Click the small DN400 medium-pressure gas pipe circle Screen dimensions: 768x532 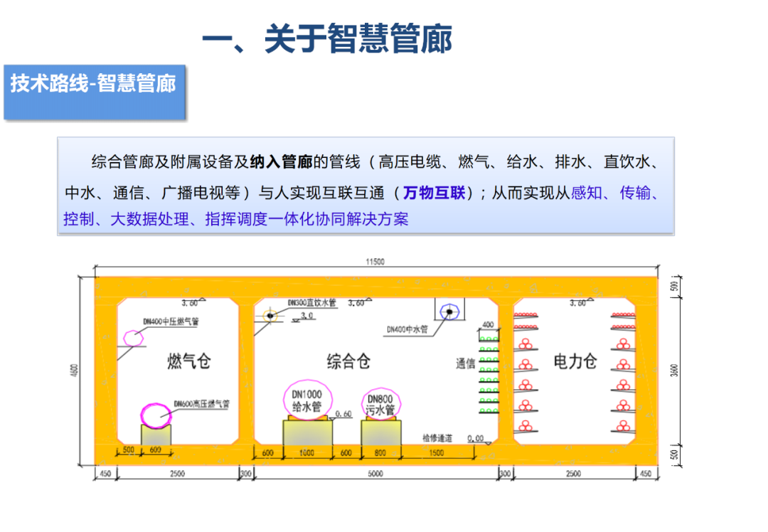[x=133, y=338]
